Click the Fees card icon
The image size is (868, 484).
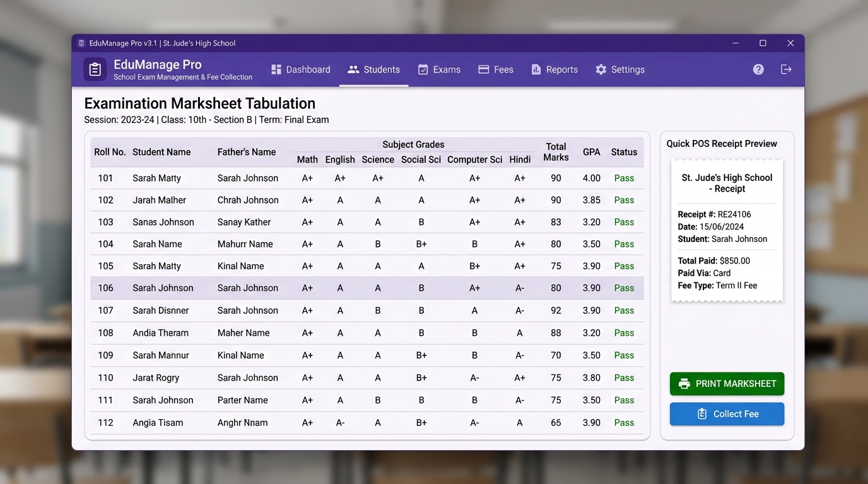coord(484,69)
